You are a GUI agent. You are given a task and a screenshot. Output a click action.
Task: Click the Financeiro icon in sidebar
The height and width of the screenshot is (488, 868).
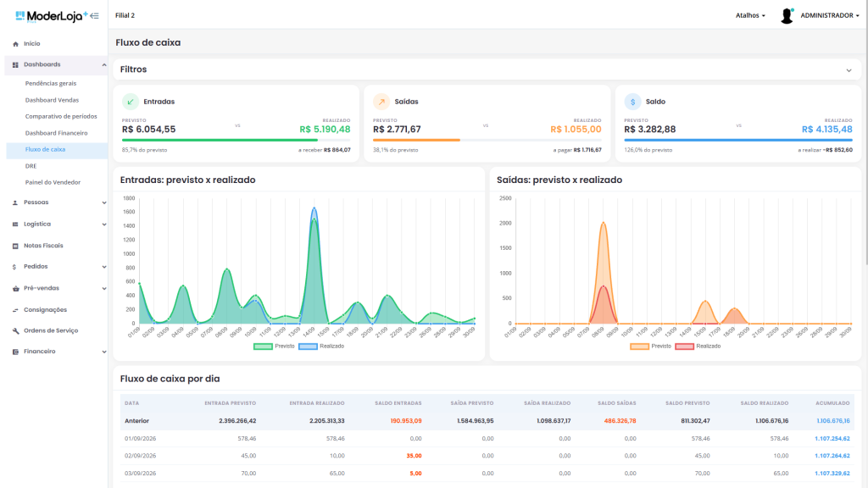pyautogui.click(x=15, y=352)
